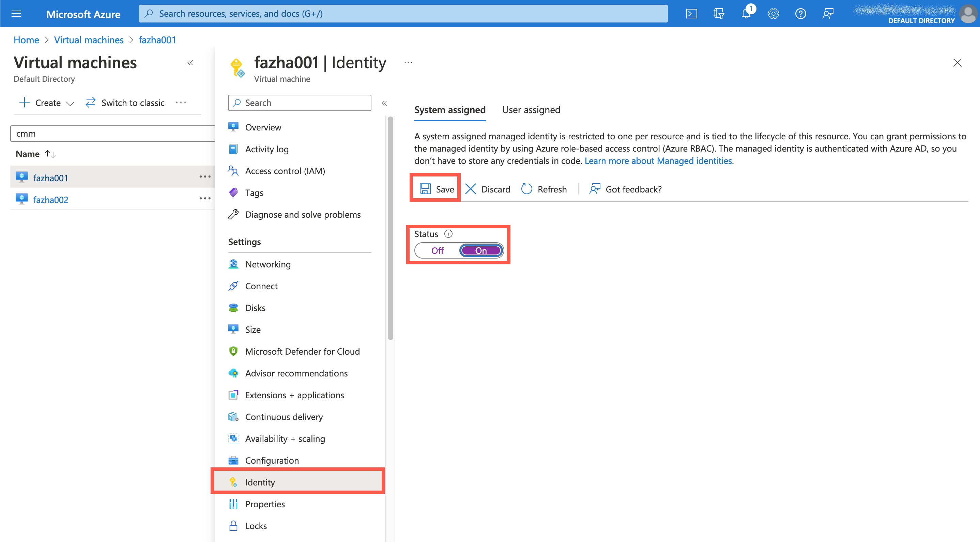Click the Save button
980x542 pixels.
pyautogui.click(x=437, y=189)
